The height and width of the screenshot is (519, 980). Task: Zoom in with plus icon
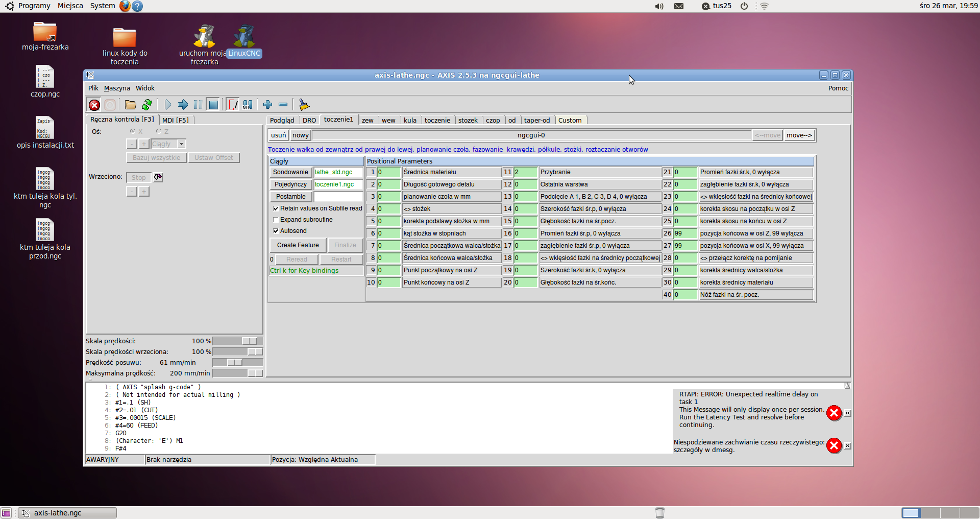click(267, 105)
